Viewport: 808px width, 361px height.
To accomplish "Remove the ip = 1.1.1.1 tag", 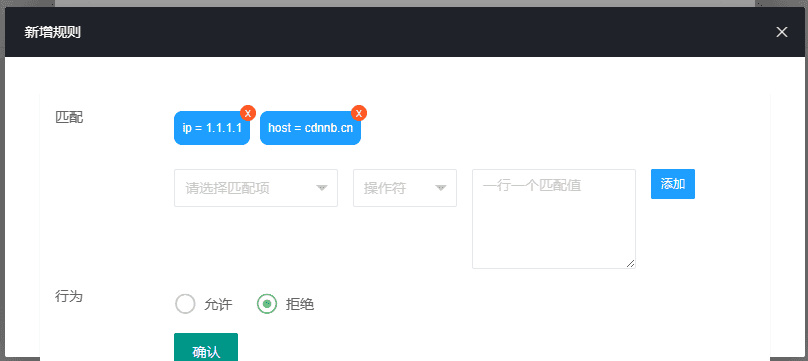I will [x=248, y=113].
